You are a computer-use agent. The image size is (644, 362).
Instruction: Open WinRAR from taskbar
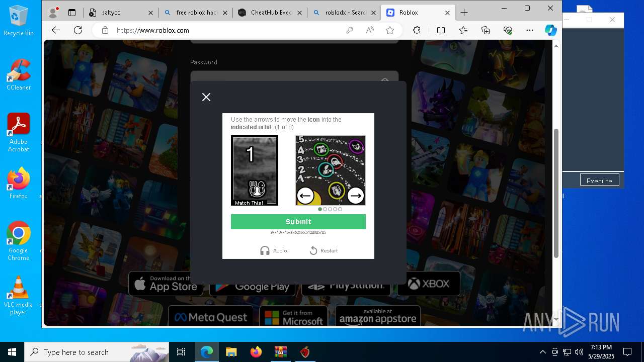pos(280,352)
